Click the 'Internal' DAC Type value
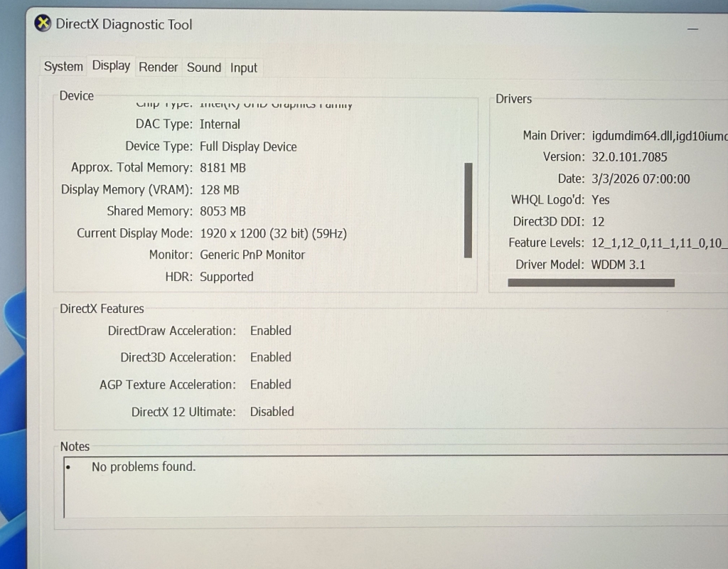This screenshot has width=728, height=569. (220, 124)
